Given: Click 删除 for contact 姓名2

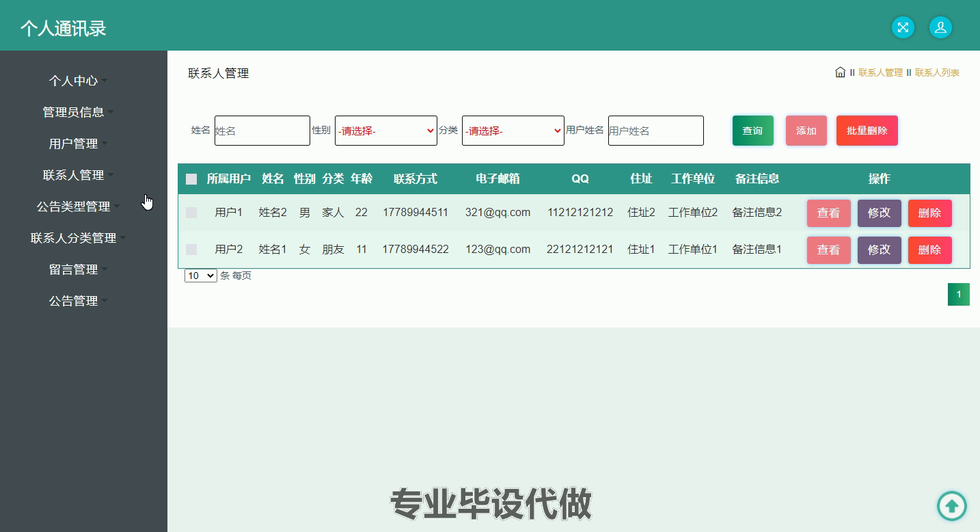Looking at the screenshot, I should [x=930, y=213].
